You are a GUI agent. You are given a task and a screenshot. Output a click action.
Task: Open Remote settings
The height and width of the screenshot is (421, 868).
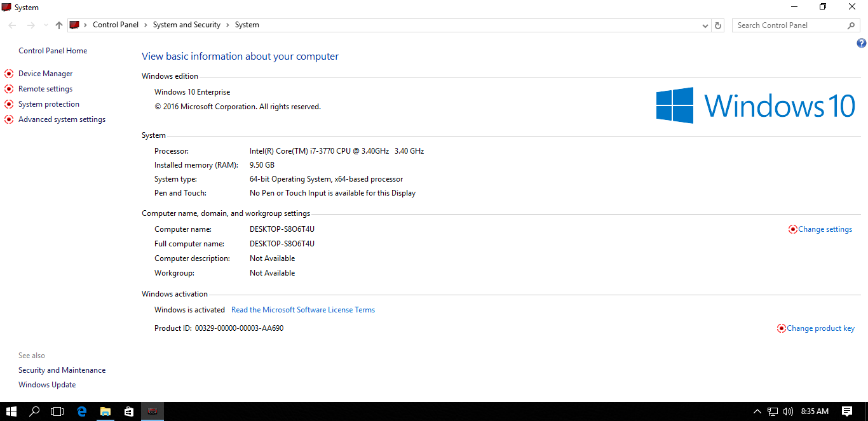tap(46, 89)
